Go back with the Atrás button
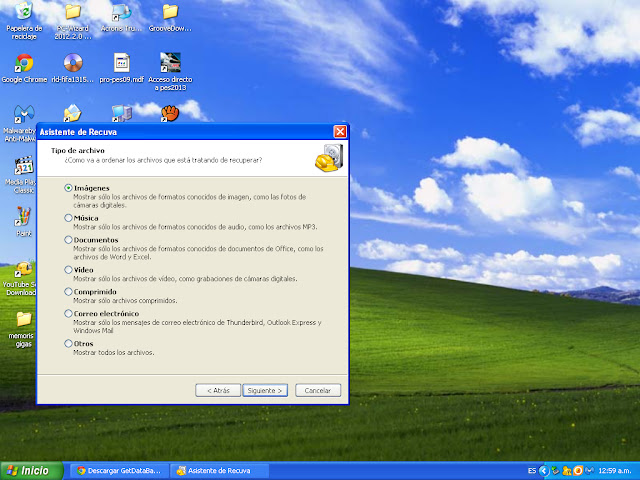The width and height of the screenshot is (640, 480). click(x=218, y=390)
